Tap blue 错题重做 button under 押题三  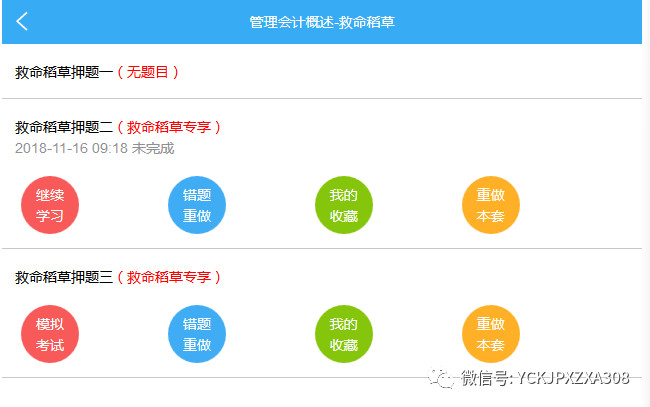197,334
